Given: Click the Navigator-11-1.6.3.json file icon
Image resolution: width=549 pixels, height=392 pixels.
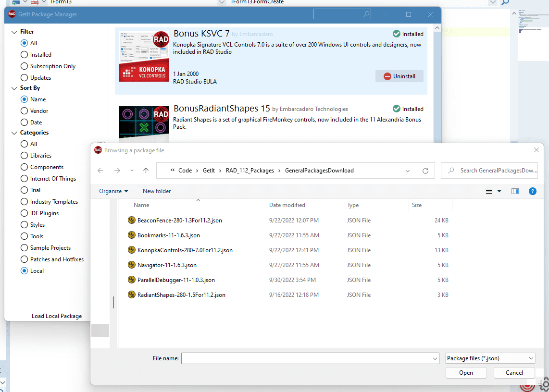Looking at the screenshot, I should point(132,265).
